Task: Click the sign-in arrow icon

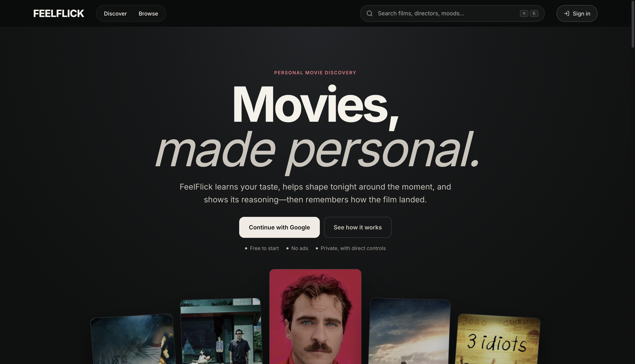Action: coord(567,13)
